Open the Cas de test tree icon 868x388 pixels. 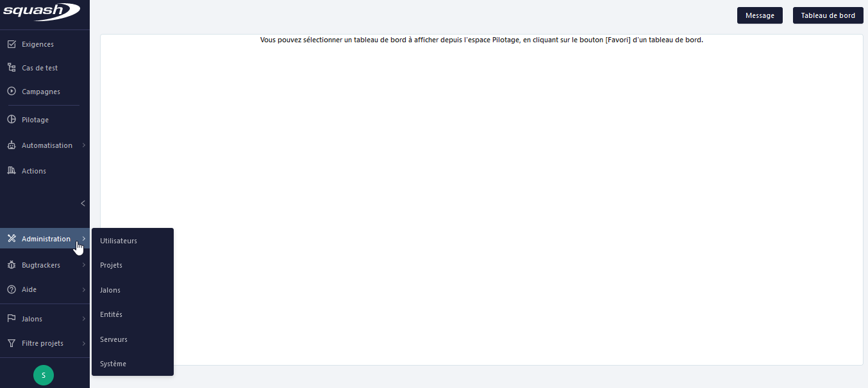[12, 68]
